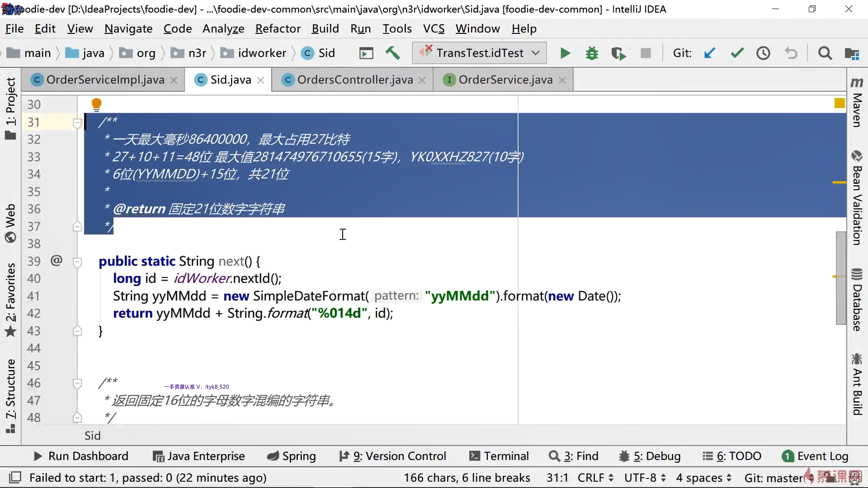The height and width of the screenshot is (488, 868).
Task: Open Event Log panel
Action: click(x=815, y=456)
